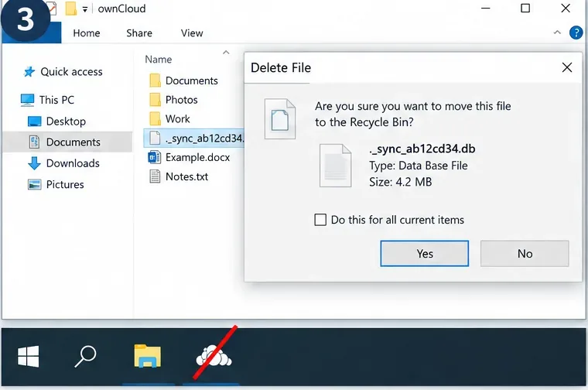
Task: Open the Windows Start menu
Action: [29, 356]
